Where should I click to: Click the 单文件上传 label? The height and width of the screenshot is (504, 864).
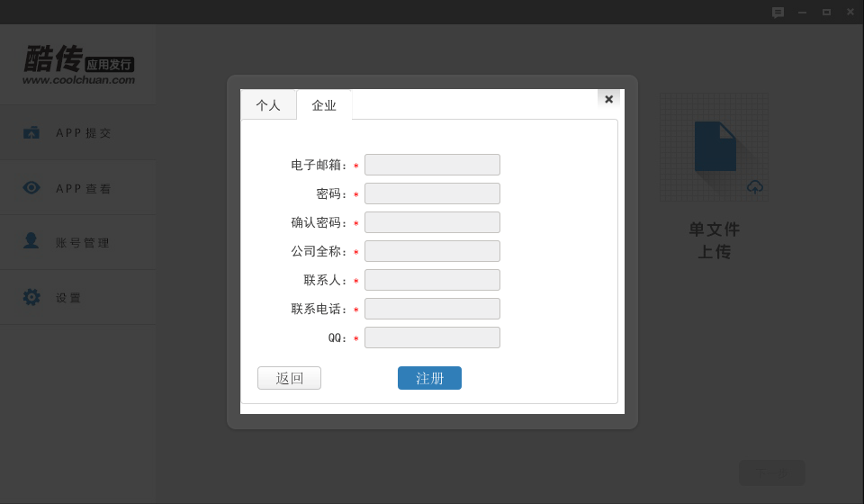point(714,240)
